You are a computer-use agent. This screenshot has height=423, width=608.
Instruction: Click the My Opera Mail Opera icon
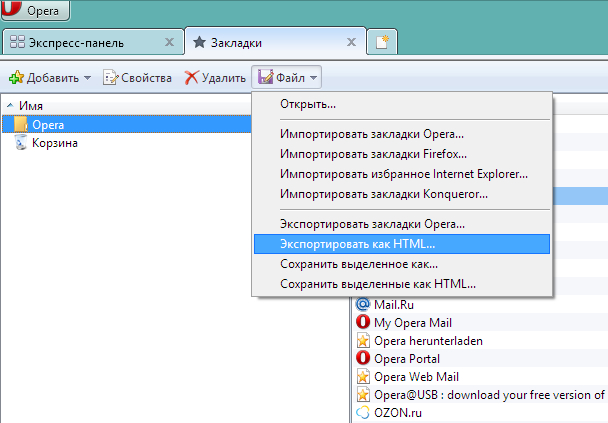(x=363, y=322)
